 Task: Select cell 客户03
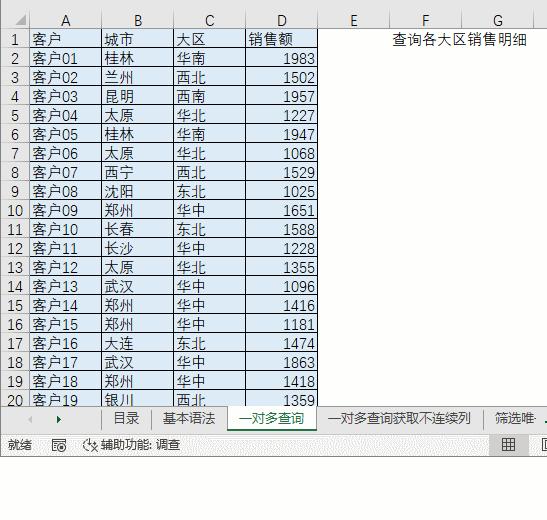click(66, 96)
